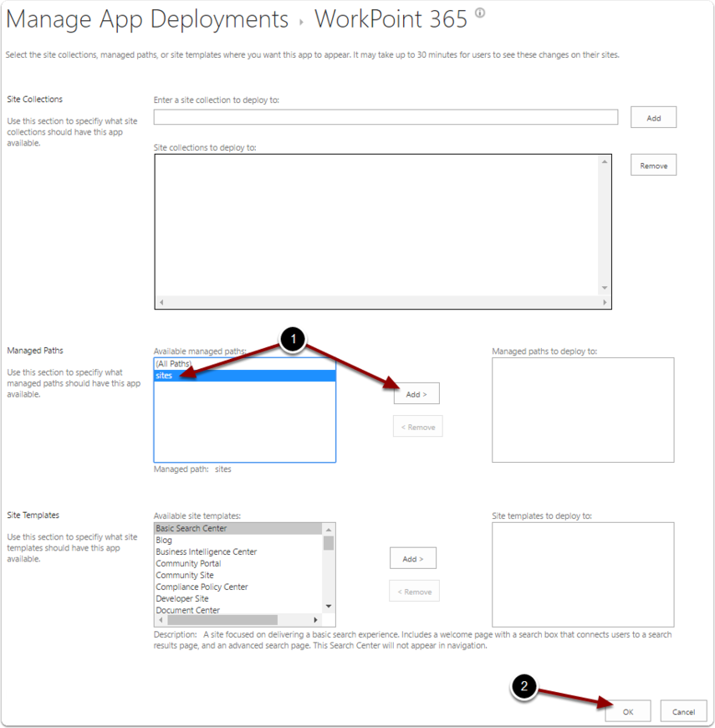Click Add > button for managed paths

point(416,394)
